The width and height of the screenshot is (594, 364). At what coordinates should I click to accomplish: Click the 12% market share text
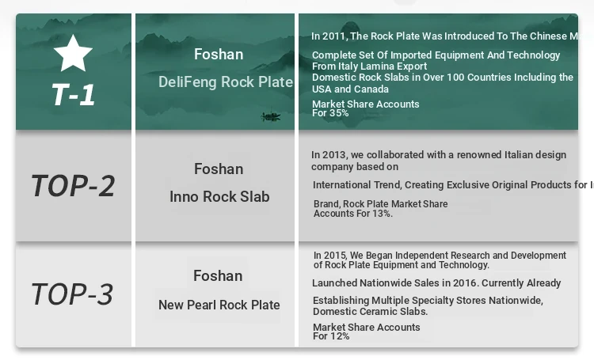click(366, 332)
